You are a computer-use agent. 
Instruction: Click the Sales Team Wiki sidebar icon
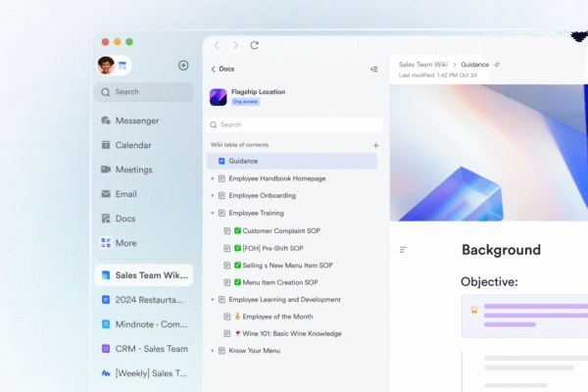[106, 275]
